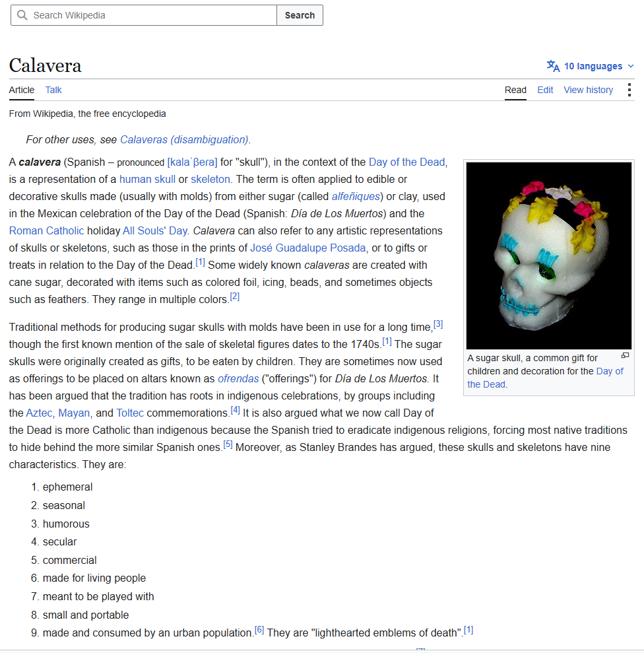
Task: Click citation [6] after urban population
Action: pyautogui.click(x=259, y=630)
